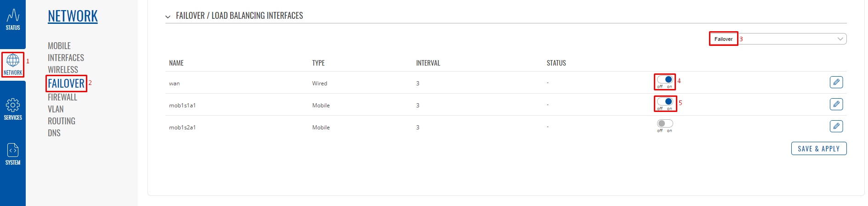Open the Wireless menu item
The width and height of the screenshot is (868, 206).
[63, 70]
